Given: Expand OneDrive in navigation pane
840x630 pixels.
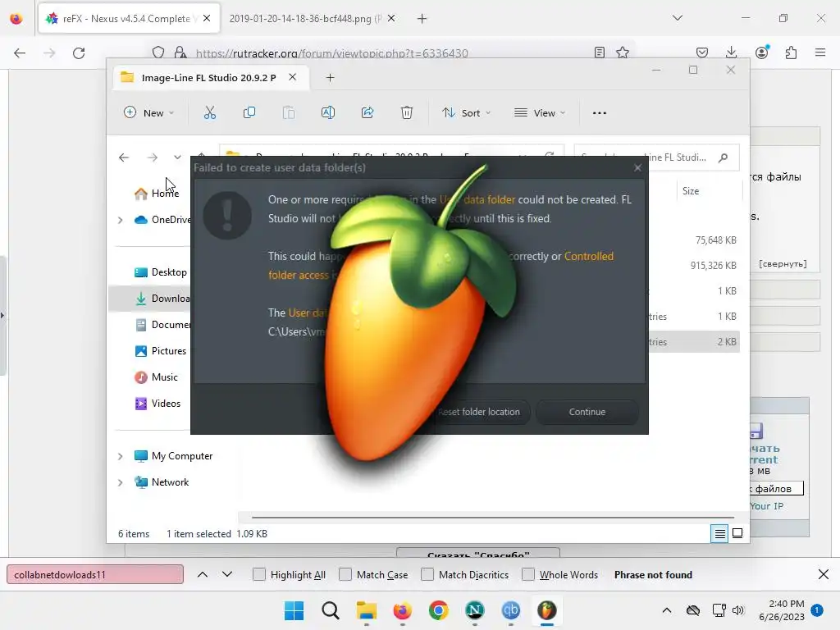Looking at the screenshot, I should click(120, 220).
